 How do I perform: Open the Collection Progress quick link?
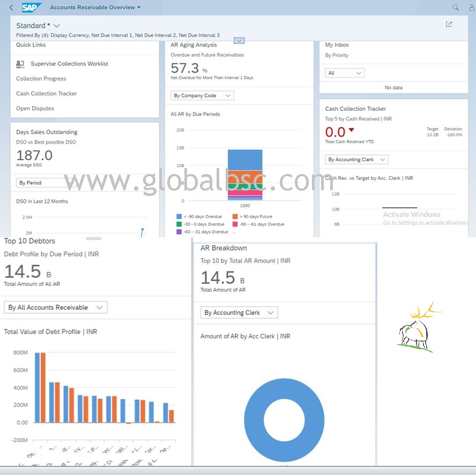point(41,79)
